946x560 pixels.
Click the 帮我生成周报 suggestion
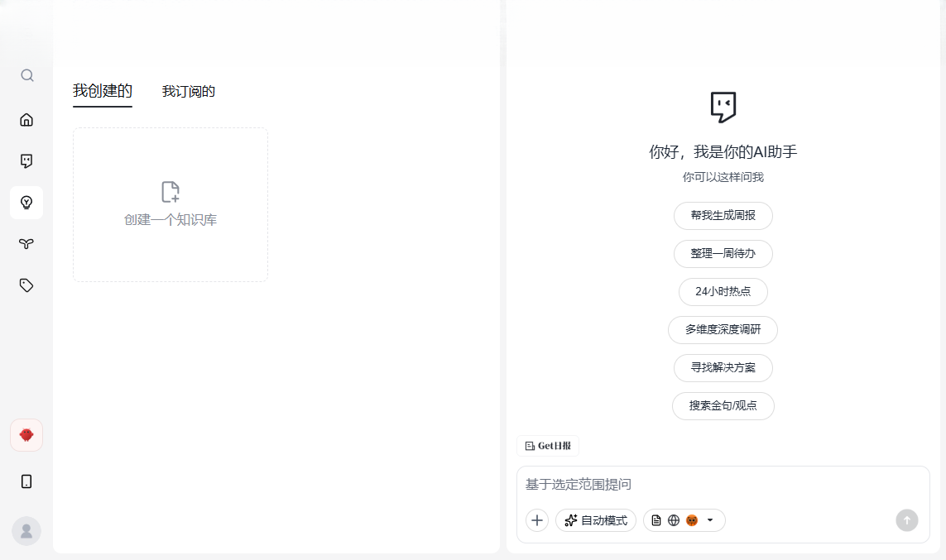click(x=723, y=216)
